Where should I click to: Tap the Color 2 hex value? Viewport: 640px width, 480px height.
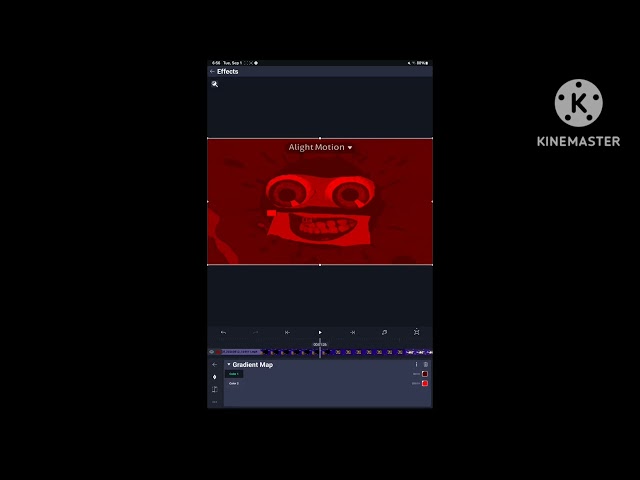pyautogui.click(x=416, y=384)
